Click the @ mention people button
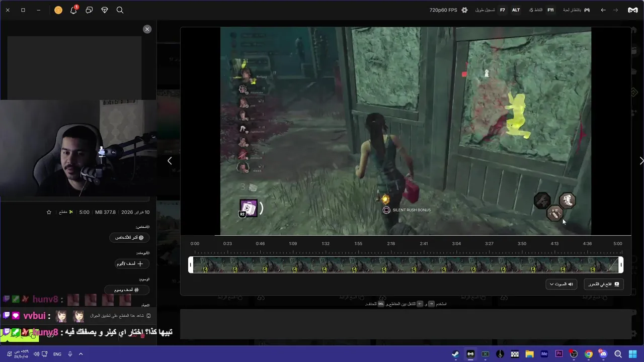This screenshot has width=644, height=362. 129,237
